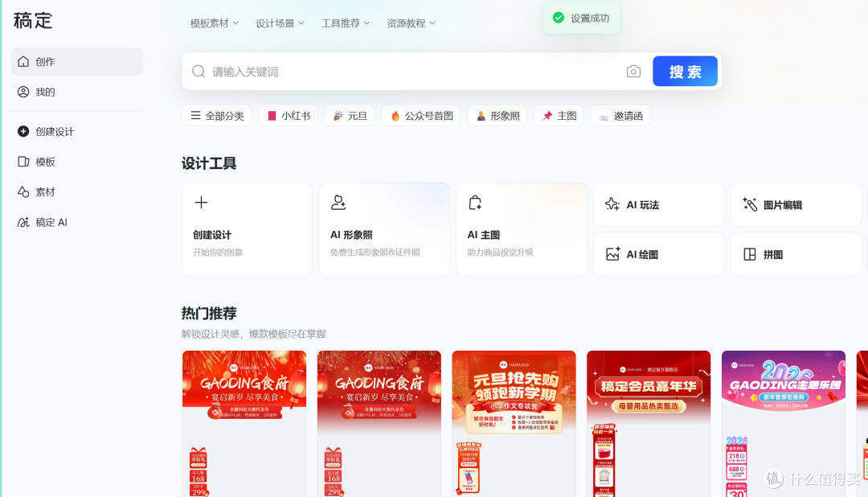Click the 全部分类 hamburger icon
Image resolution: width=868 pixels, height=497 pixels.
click(195, 115)
